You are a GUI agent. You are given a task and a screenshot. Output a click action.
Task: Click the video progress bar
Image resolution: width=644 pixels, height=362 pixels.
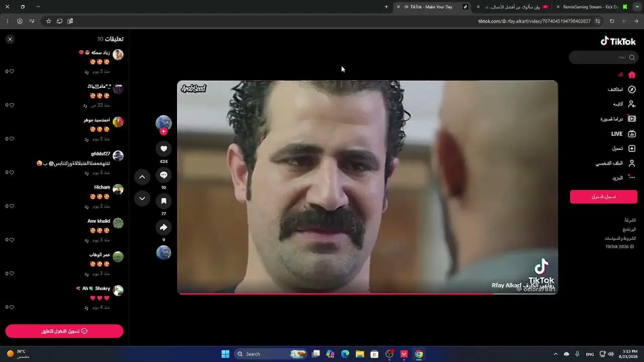click(367, 293)
